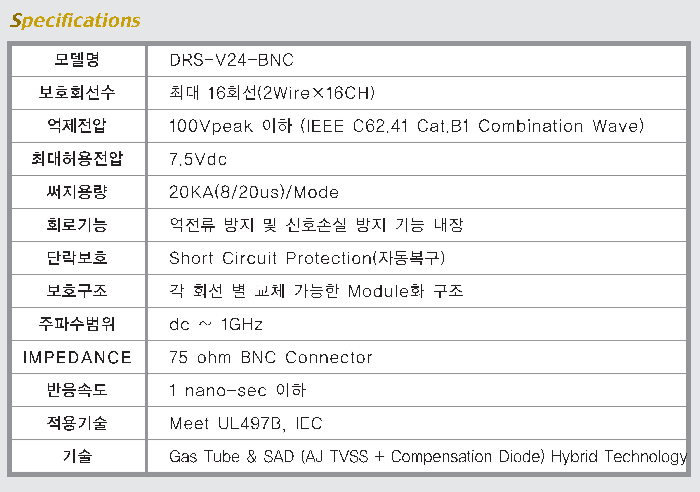Click the 보호구조 row label
This screenshot has height=492, width=700.
(77, 291)
